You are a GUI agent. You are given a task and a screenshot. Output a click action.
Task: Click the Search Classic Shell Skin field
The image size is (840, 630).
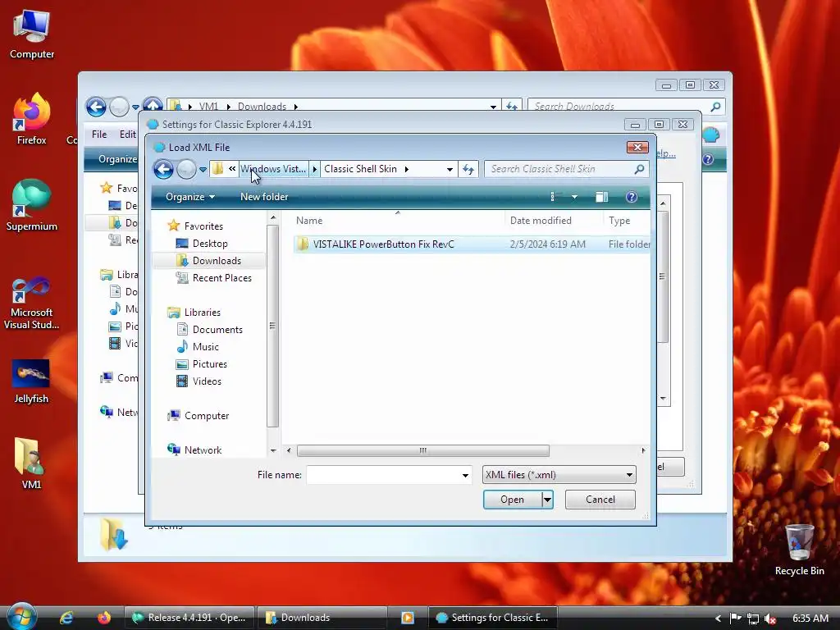click(558, 169)
